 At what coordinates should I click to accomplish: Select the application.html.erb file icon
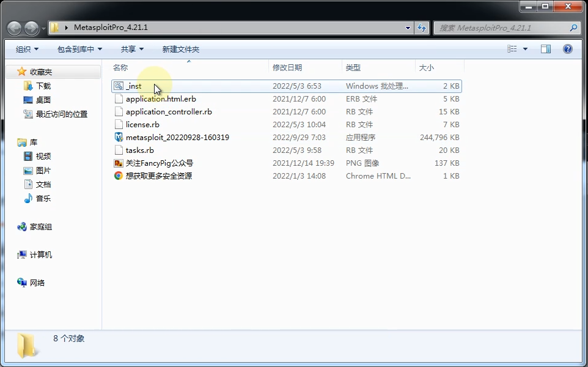[119, 98]
